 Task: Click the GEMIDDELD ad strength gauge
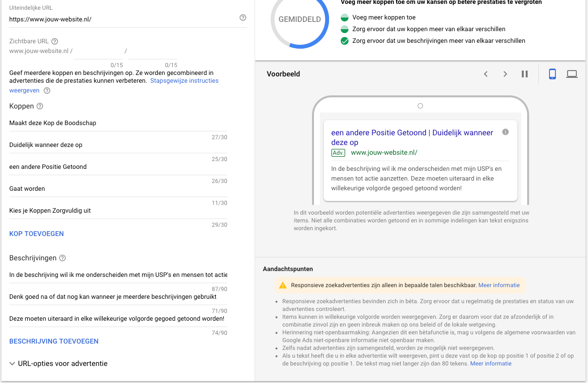pos(299,19)
